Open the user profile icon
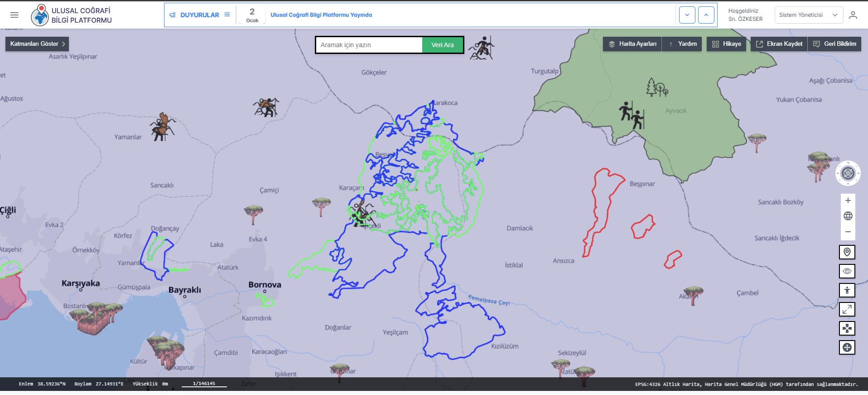The image size is (868, 395). point(853,15)
